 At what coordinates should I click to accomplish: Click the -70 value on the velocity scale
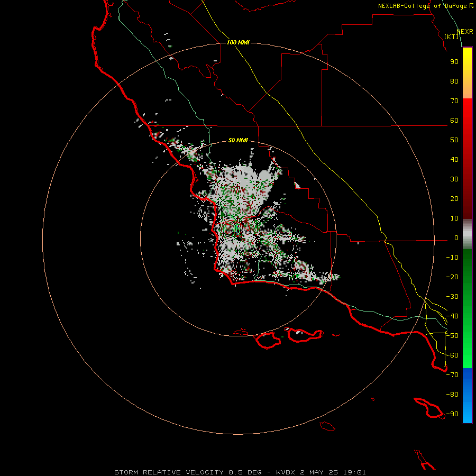pyautogui.click(x=452, y=375)
